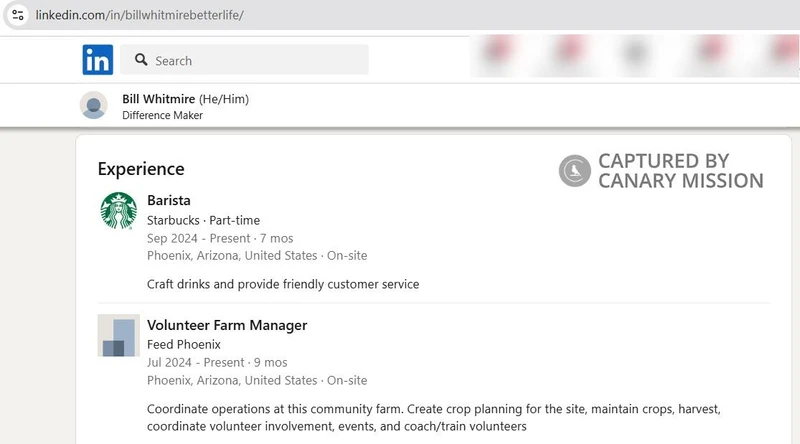Image resolution: width=800 pixels, height=444 pixels.
Task: Click the Difference Maker headline text
Action: coord(162,115)
